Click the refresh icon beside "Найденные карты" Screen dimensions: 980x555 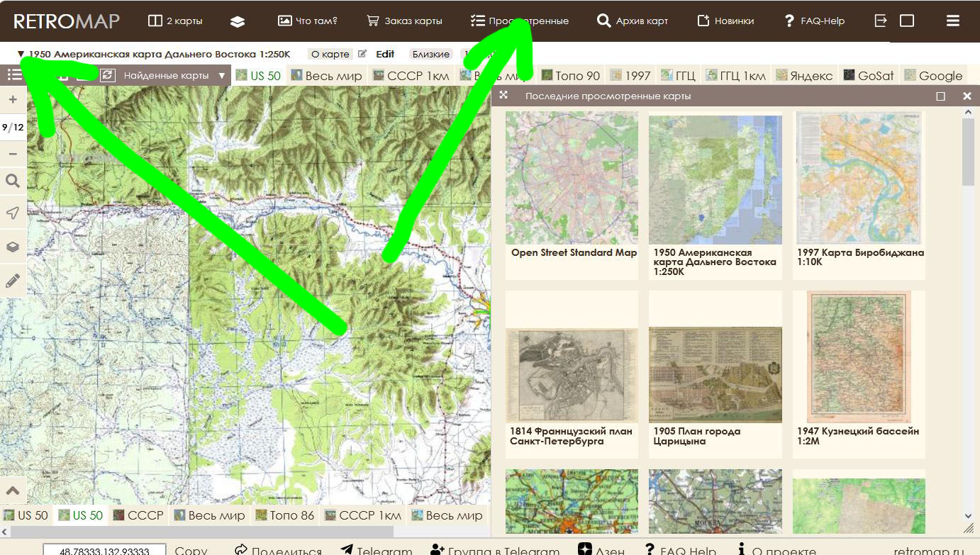[x=108, y=75]
